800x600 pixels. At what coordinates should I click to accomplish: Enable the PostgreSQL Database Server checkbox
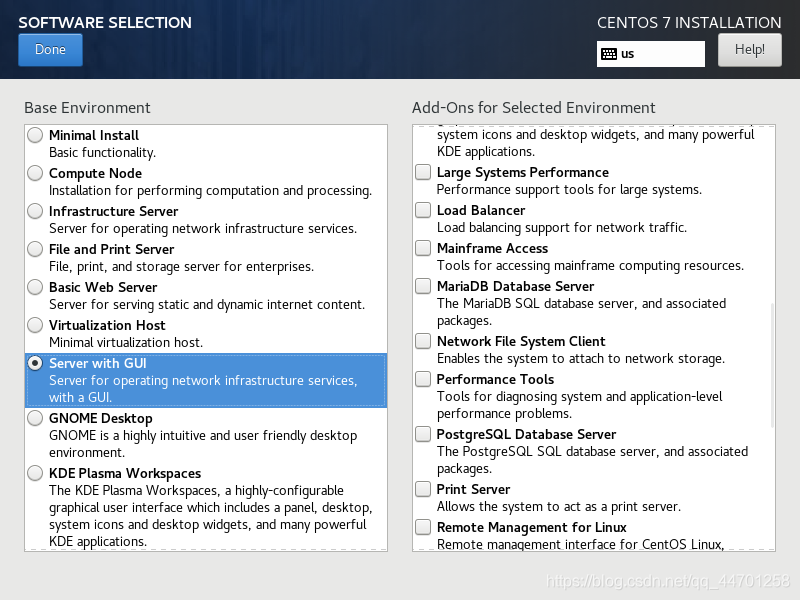pos(423,434)
